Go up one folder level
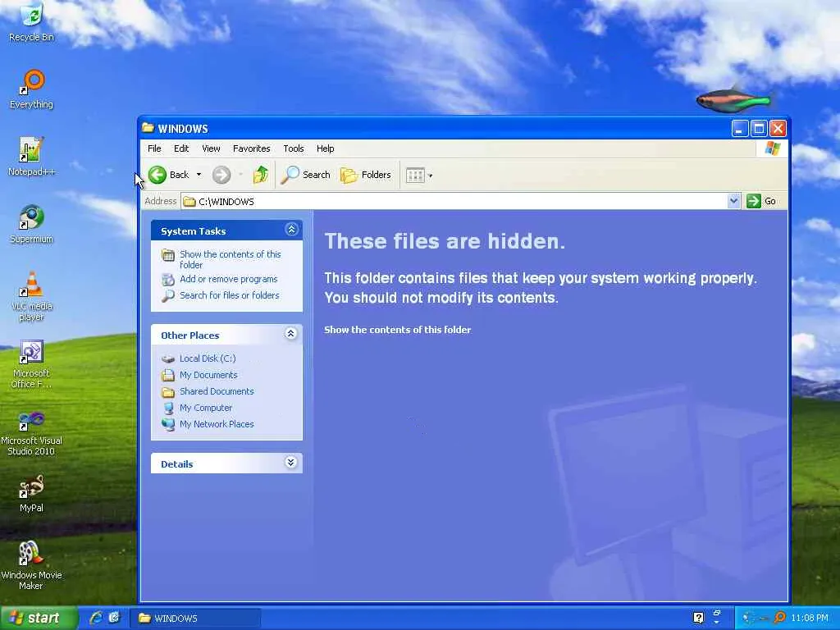 (x=261, y=175)
